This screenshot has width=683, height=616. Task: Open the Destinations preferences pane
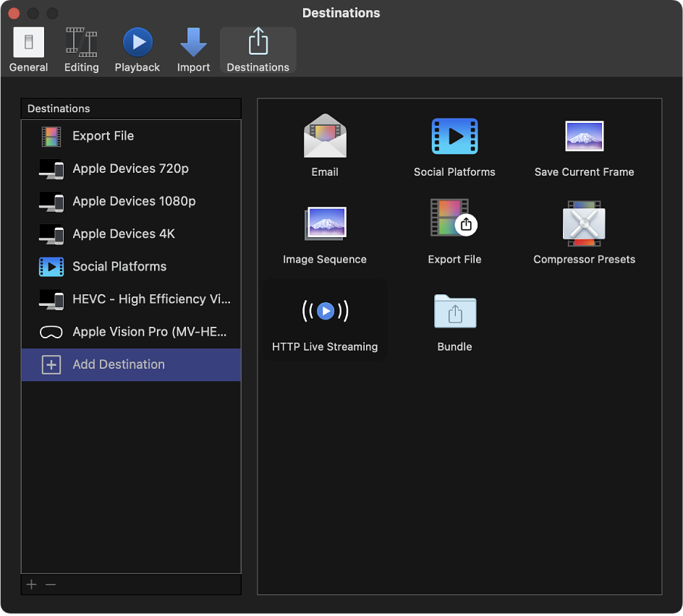coord(258,48)
